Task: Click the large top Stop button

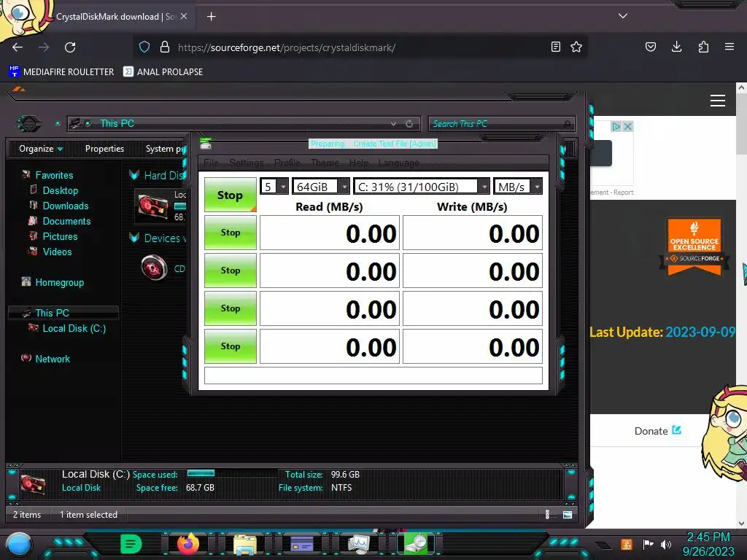Action: pos(230,195)
